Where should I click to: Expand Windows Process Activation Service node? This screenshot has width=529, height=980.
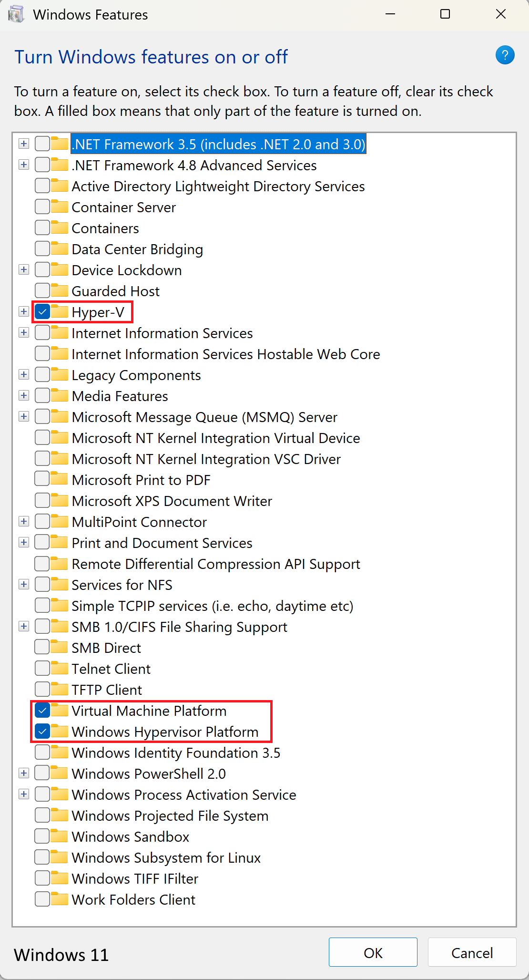click(24, 794)
